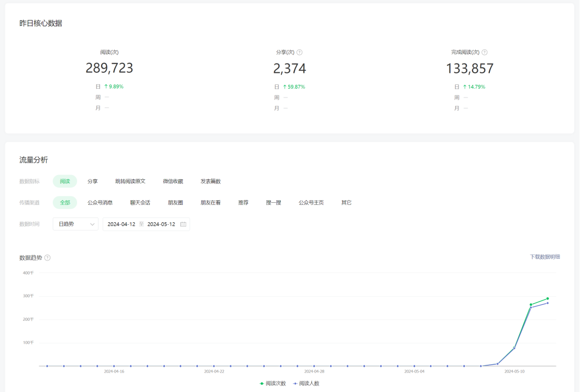Screen dimensions: 580x392
Task: Filter channel by 聊天会话
Action: (140, 202)
